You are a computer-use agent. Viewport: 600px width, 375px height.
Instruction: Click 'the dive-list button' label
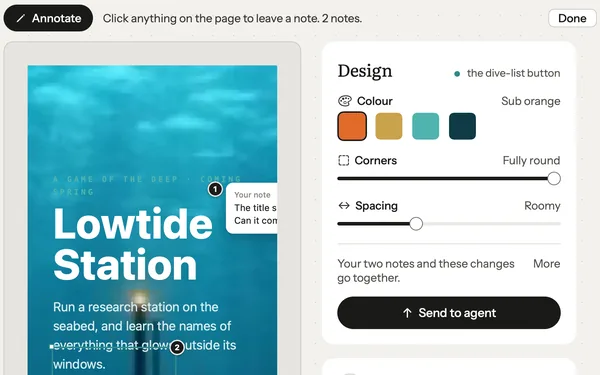[513, 73]
